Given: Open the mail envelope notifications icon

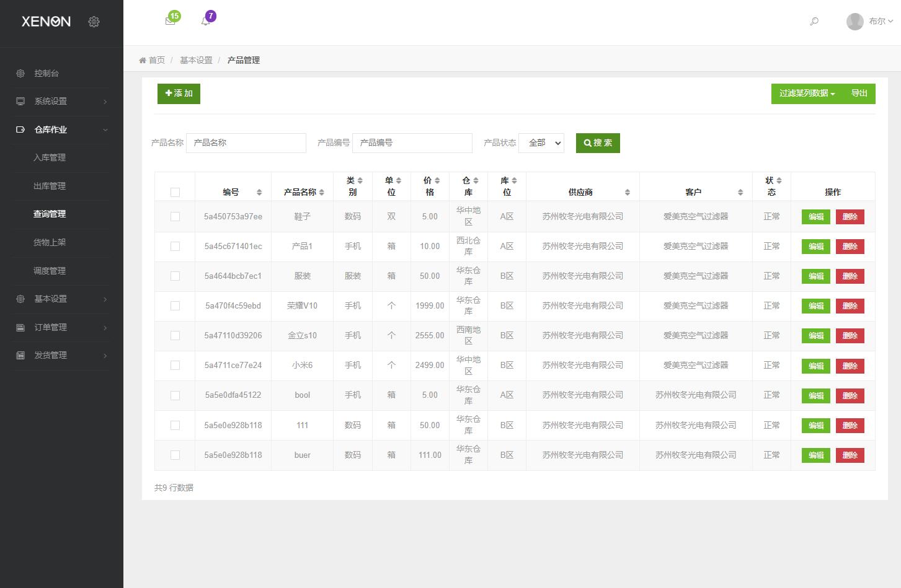Looking at the screenshot, I should [170, 21].
